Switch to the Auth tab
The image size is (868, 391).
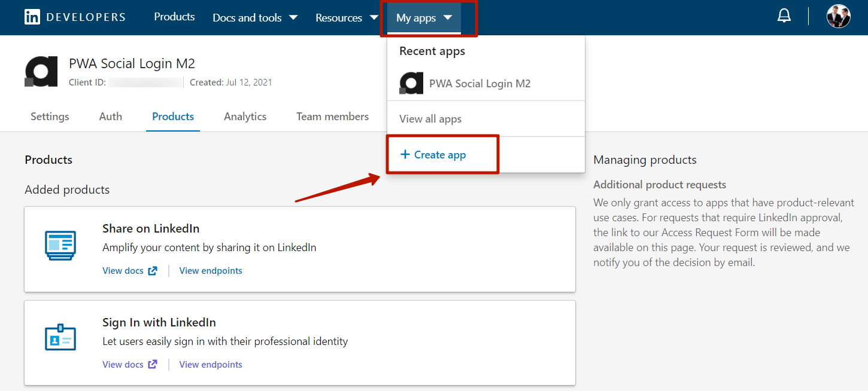pos(111,117)
